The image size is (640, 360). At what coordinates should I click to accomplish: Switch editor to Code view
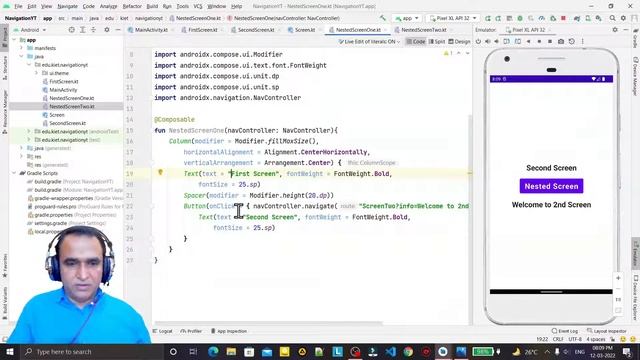(x=416, y=41)
